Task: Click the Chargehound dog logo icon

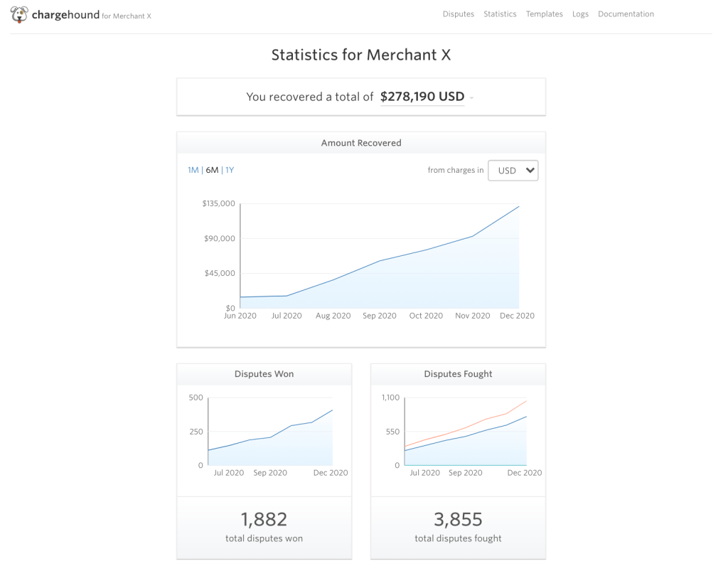Action: 19,14
